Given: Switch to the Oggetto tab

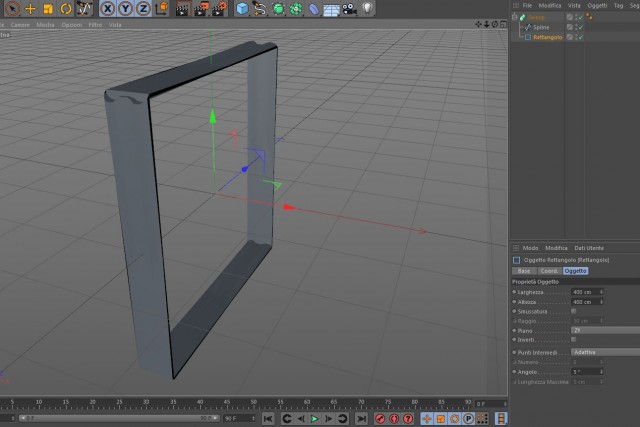Looking at the screenshot, I should 576,271.
